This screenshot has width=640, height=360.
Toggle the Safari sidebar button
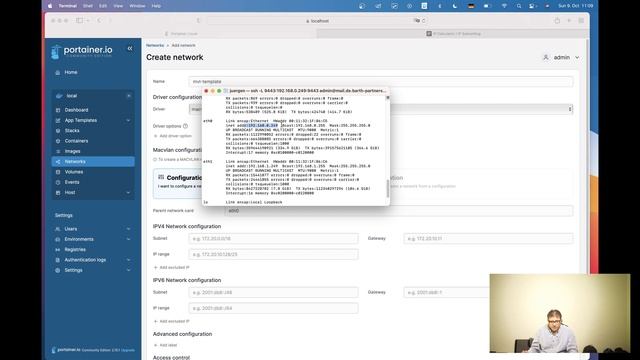coord(80,20)
